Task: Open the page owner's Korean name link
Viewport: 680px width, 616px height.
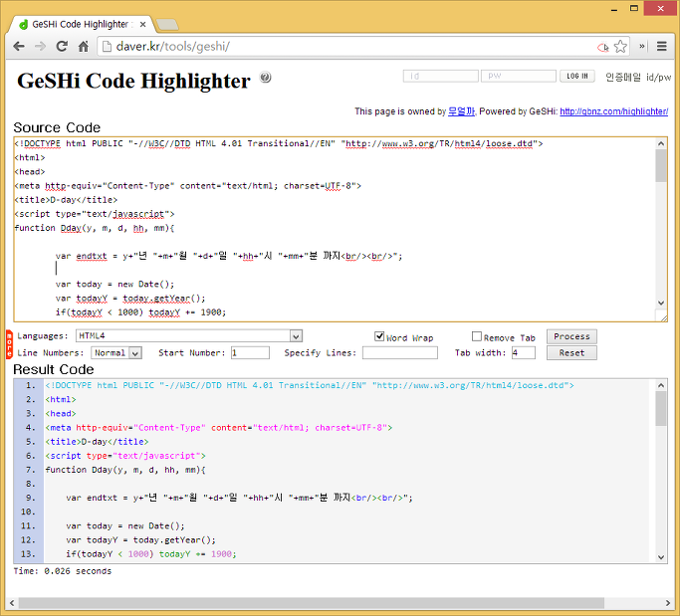Action: click(x=461, y=111)
